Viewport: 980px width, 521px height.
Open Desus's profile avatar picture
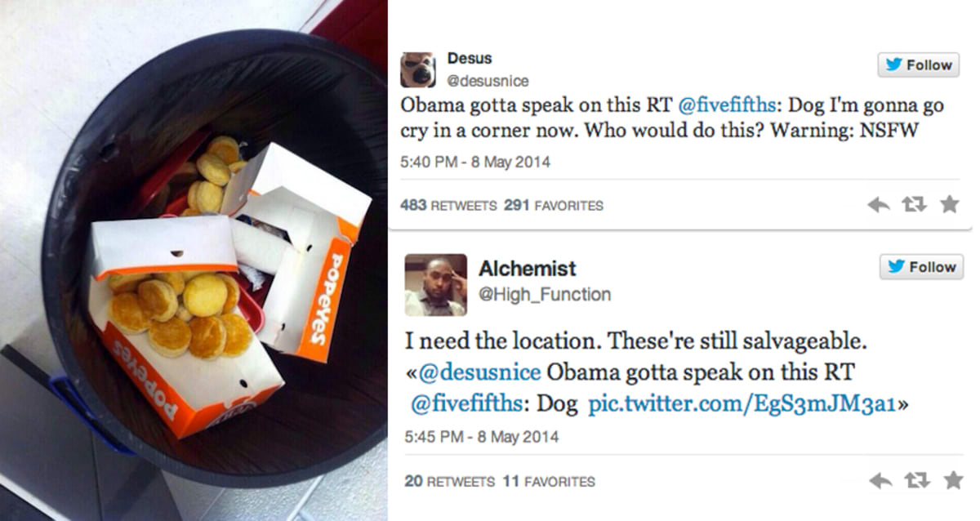[x=417, y=69]
